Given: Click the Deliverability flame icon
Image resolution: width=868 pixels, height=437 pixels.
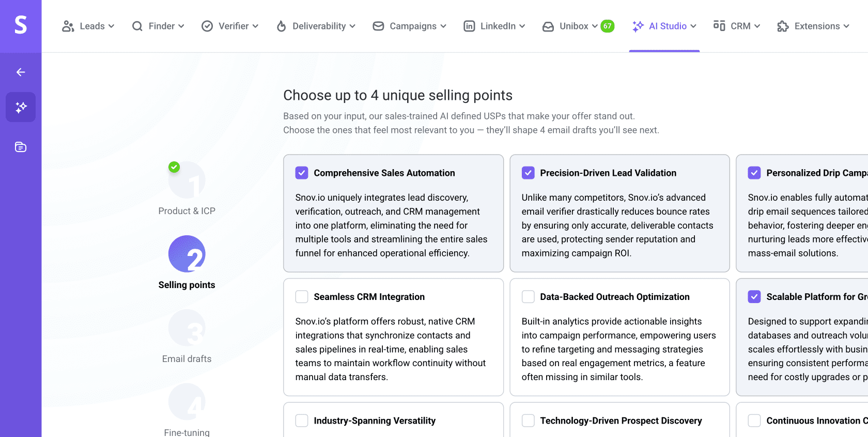Looking at the screenshot, I should pos(282,26).
